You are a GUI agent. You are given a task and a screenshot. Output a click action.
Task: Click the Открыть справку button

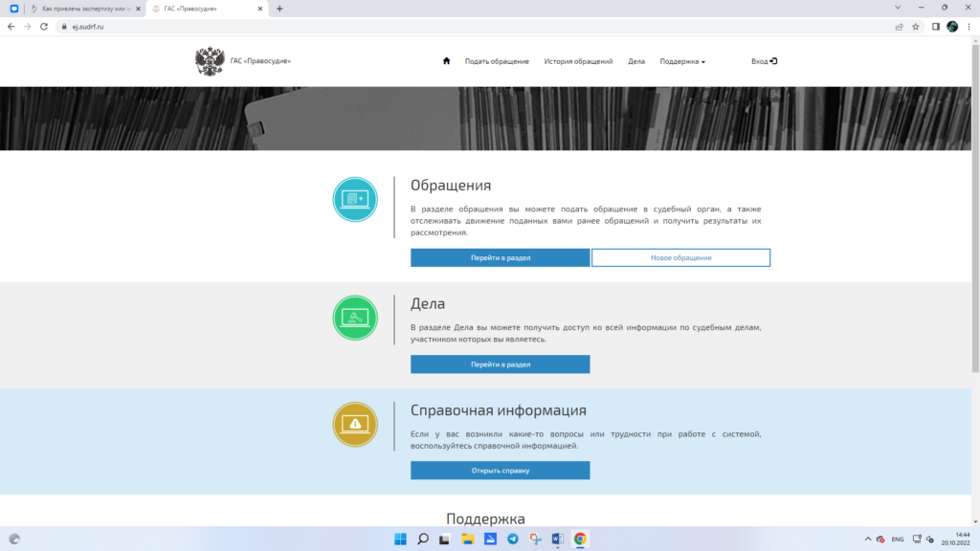500,471
